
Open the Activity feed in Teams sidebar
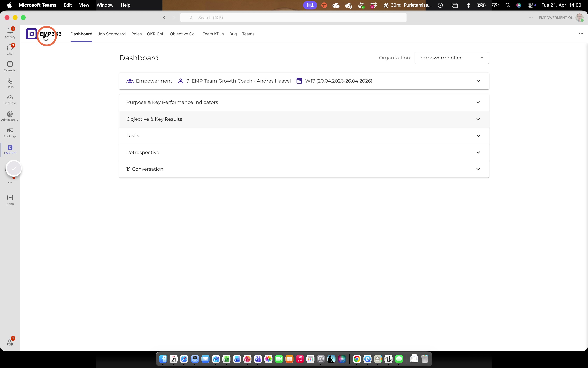(10, 33)
